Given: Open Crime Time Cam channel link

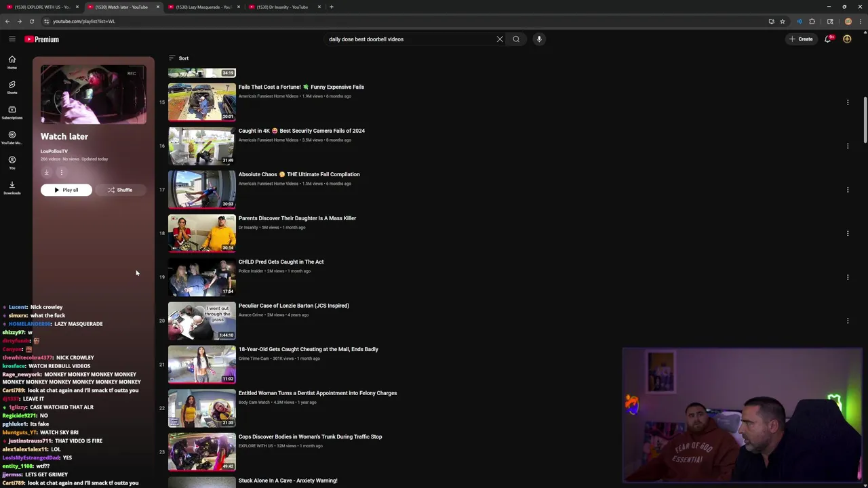Looking at the screenshot, I should (x=254, y=359).
